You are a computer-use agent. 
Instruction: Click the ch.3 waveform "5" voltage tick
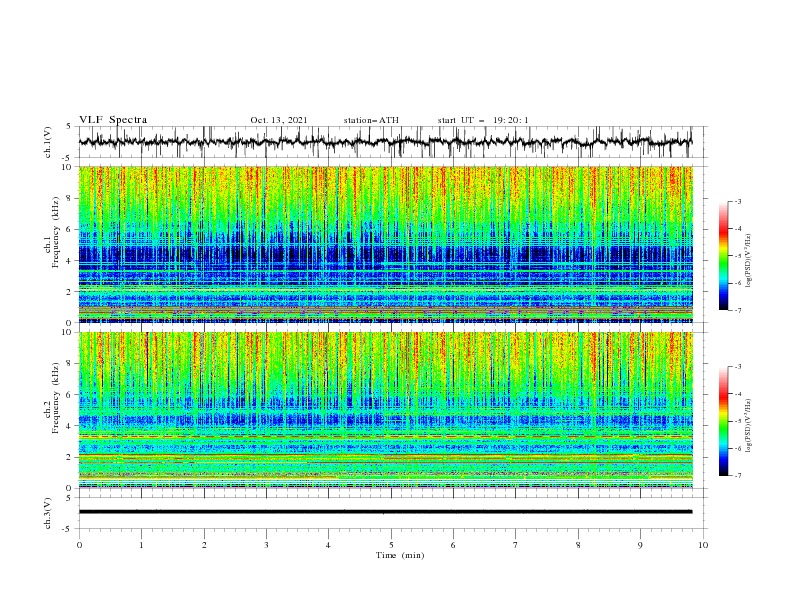click(x=69, y=498)
